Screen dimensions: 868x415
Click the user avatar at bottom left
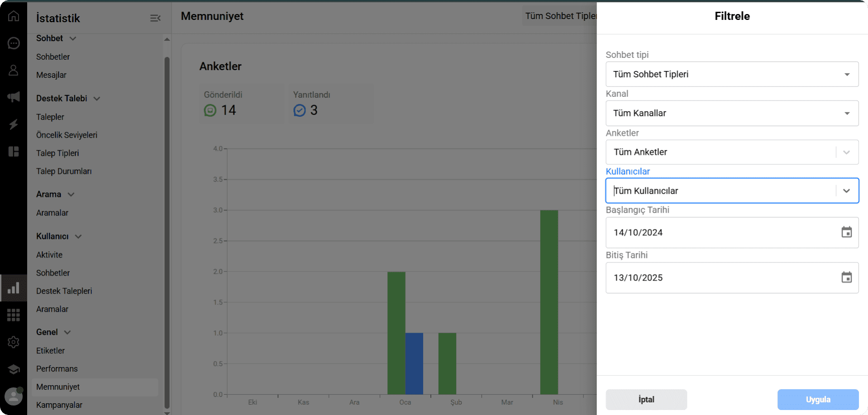[14, 396]
